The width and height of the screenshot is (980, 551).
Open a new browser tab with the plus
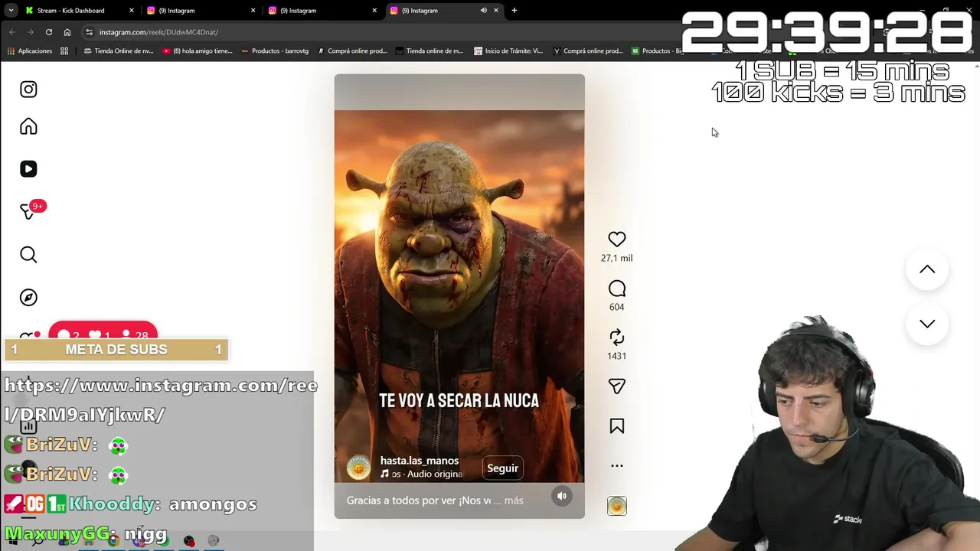(x=514, y=11)
